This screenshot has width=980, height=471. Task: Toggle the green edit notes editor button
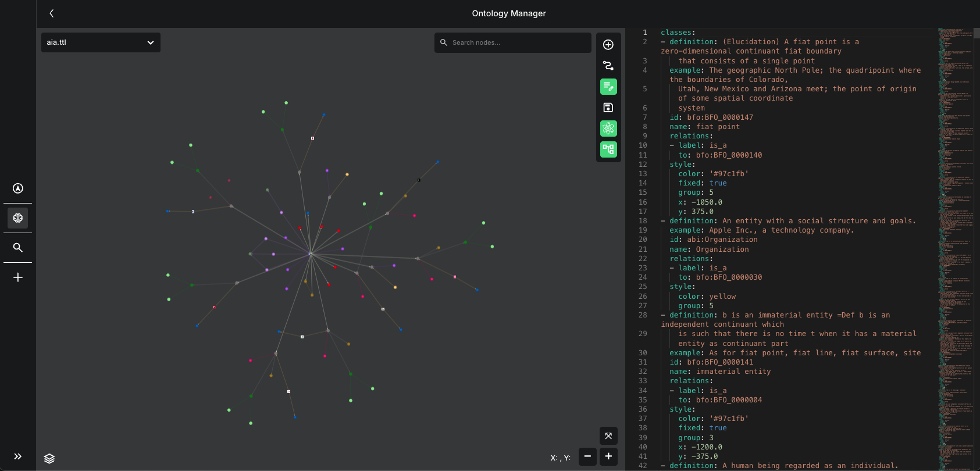click(608, 87)
